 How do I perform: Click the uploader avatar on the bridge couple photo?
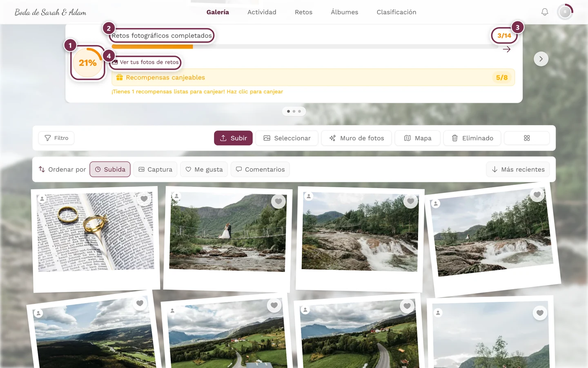point(176,196)
